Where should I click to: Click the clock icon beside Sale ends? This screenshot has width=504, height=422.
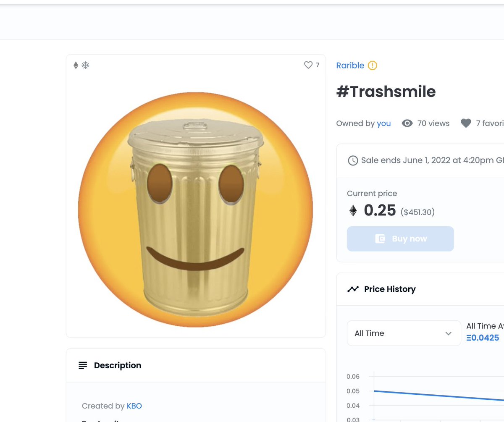point(353,160)
